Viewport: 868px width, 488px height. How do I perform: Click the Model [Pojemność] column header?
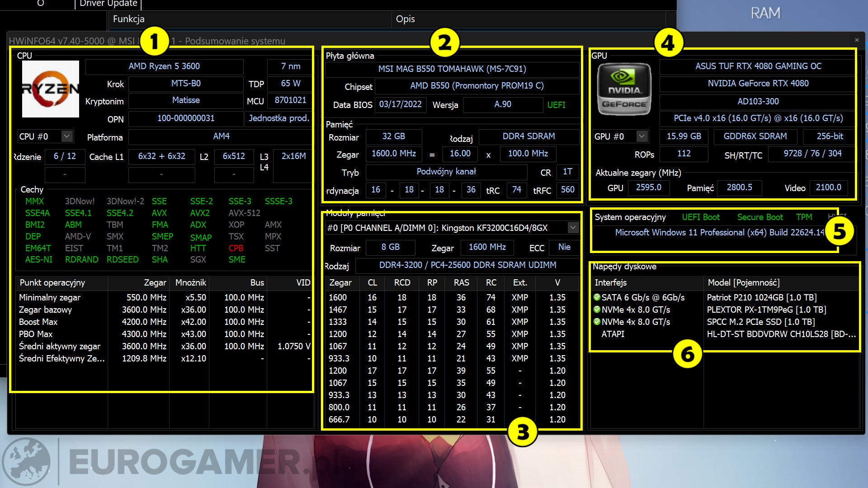(781, 283)
